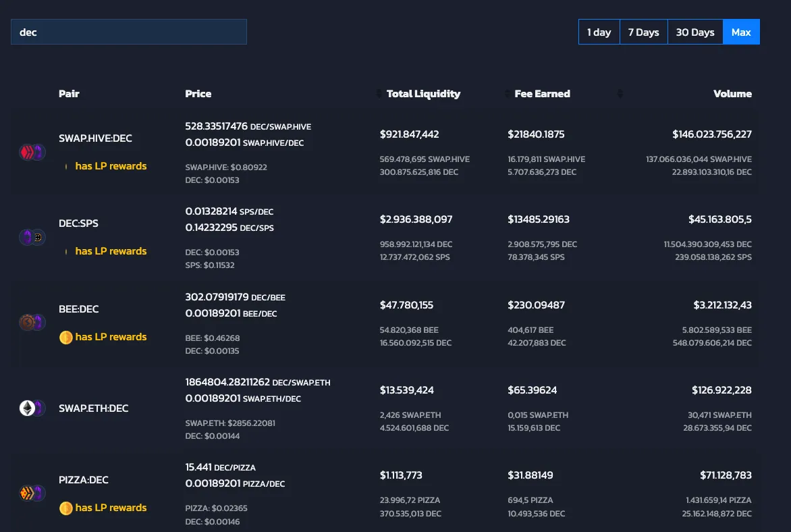Click 'PIZZA: $0.02365' price text
Viewport: 791px width, 532px height.
[217, 508]
